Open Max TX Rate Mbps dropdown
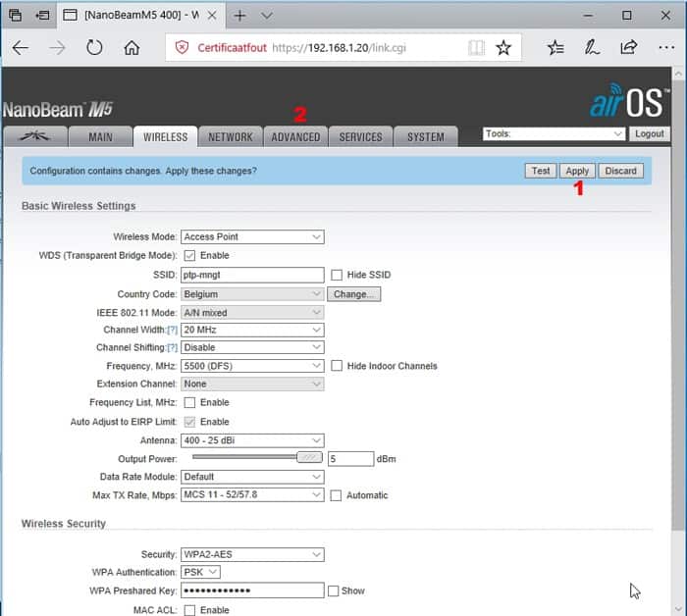Image resolution: width=687 pixels, height=616 pixels. [x=252, y=494]
